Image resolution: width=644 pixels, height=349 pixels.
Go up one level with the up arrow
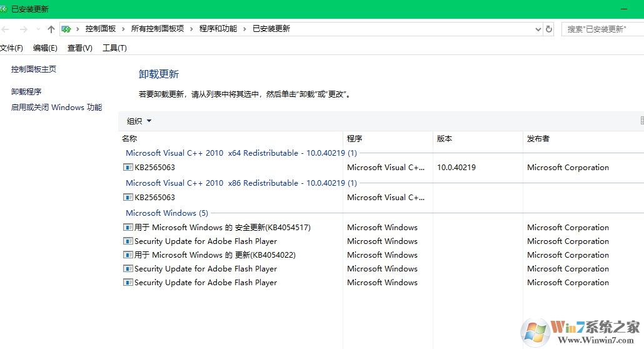51,29
